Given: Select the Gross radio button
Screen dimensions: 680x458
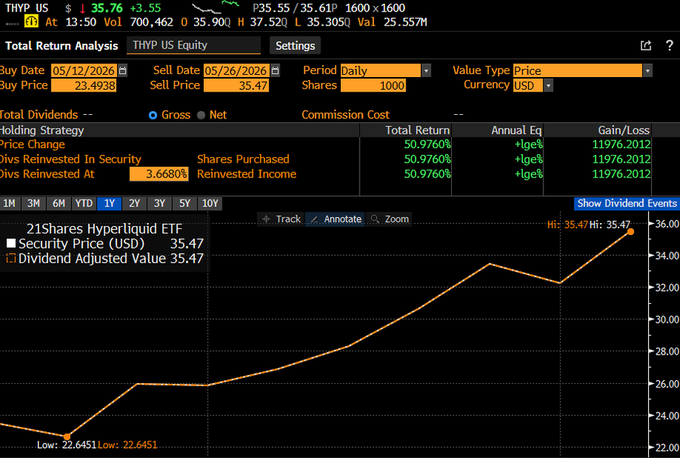Looking at the screenshot, I should click(x=153, y=115).
